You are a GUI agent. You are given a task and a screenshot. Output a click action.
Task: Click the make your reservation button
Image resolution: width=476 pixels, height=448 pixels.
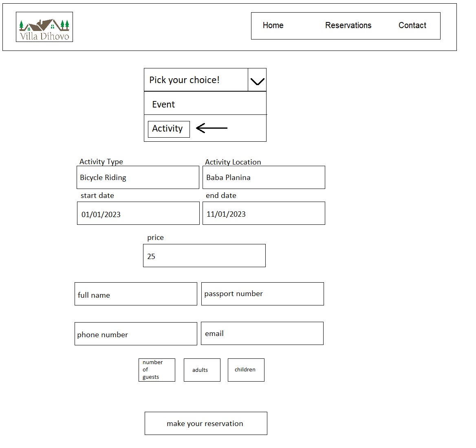[206, 423]
